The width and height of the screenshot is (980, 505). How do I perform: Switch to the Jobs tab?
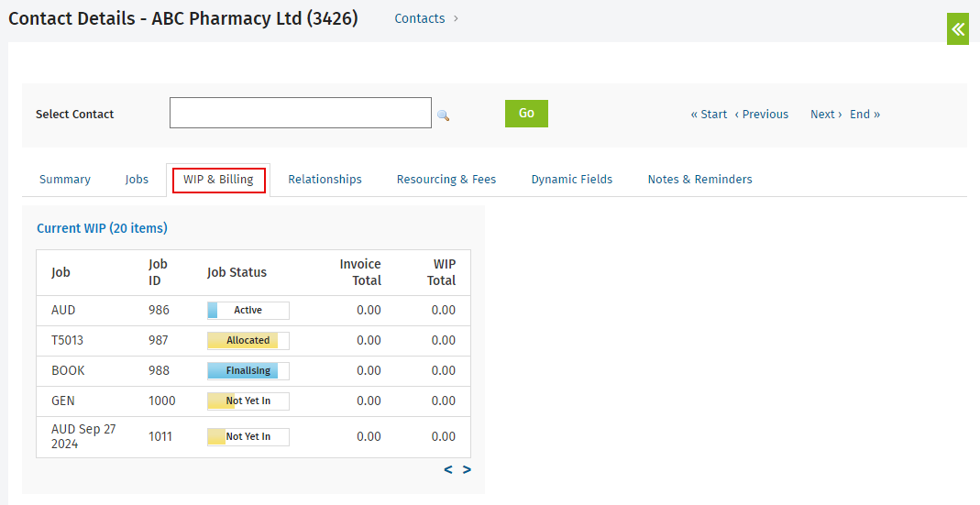coord(137,180)
